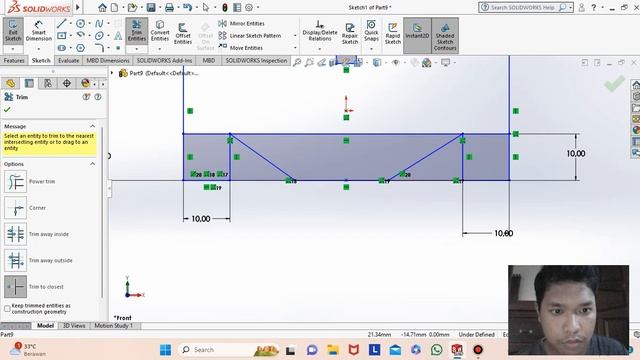
Task: Select the Line sketch tool
Action: (x=62, y=24)
